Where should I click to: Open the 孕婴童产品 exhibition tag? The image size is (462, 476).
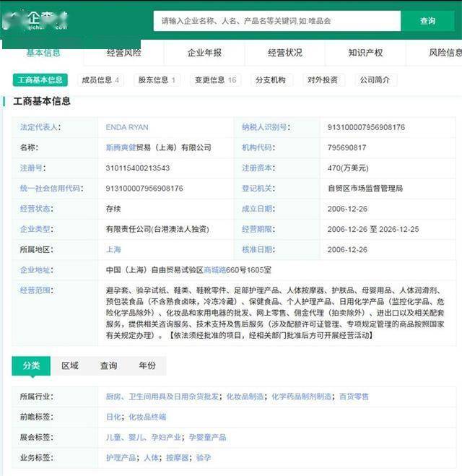point(208,437)
